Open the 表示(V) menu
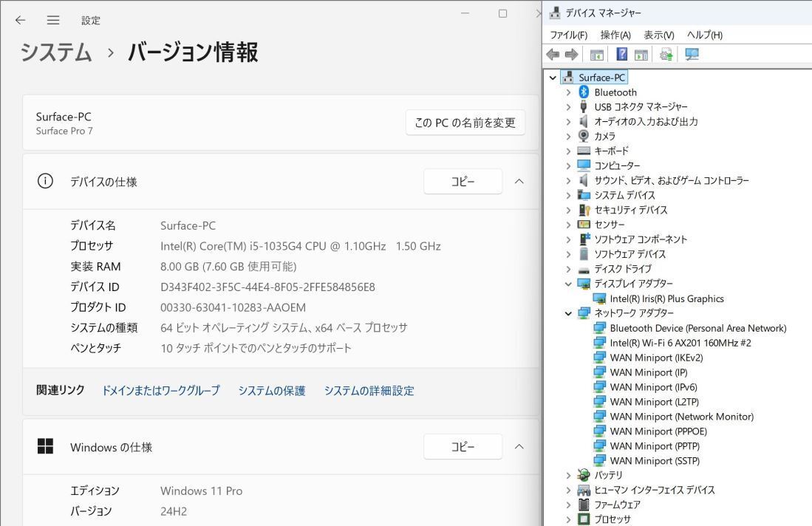812x526 pixels. (x=659, y=35)
